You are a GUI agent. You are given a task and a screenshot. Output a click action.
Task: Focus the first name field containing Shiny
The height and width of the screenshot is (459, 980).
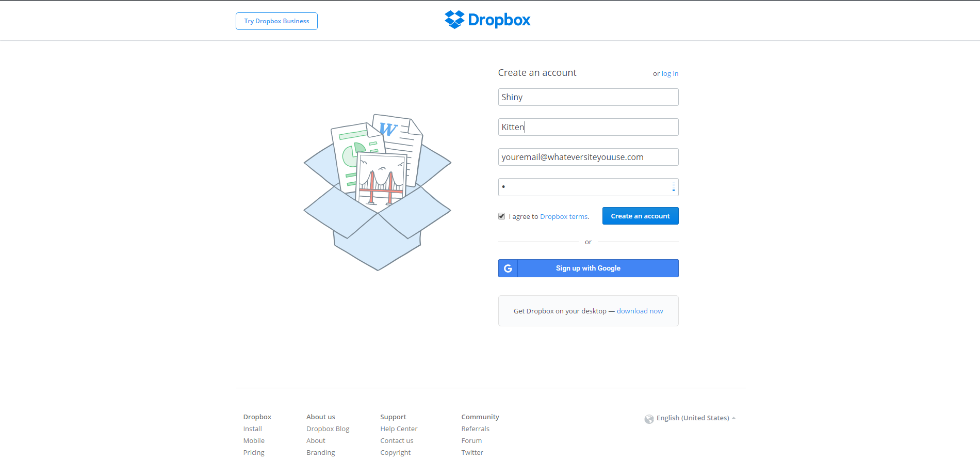(x=588, y=97)
